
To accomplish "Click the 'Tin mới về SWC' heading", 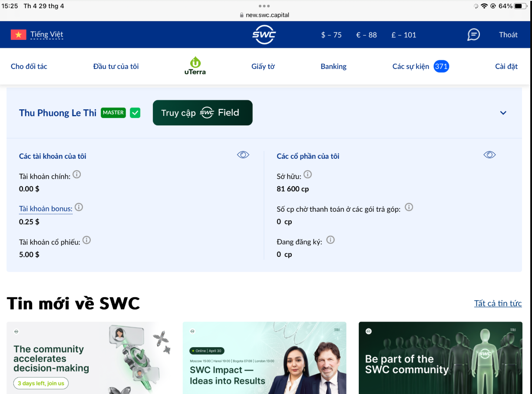I will [73, 303].
